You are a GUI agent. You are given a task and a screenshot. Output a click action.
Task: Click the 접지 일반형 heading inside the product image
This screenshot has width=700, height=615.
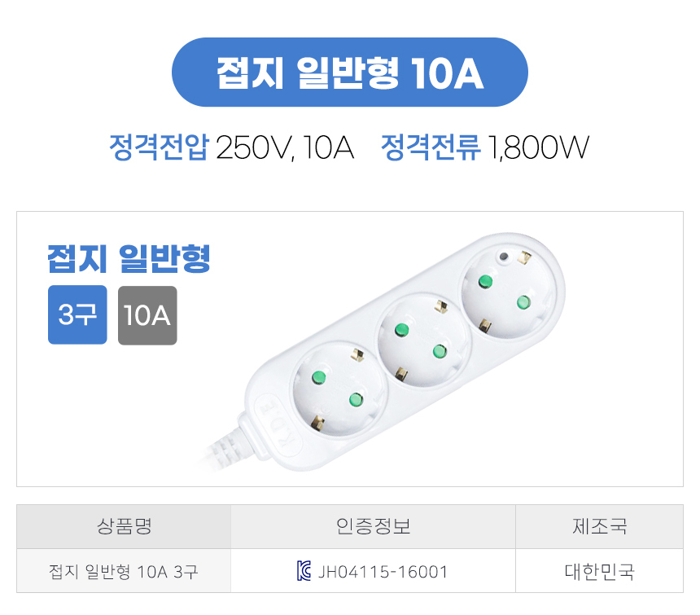pos(129,257)
